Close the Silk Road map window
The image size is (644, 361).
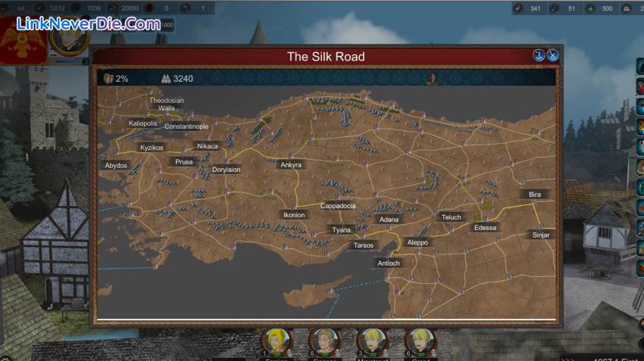pos(553,55)
